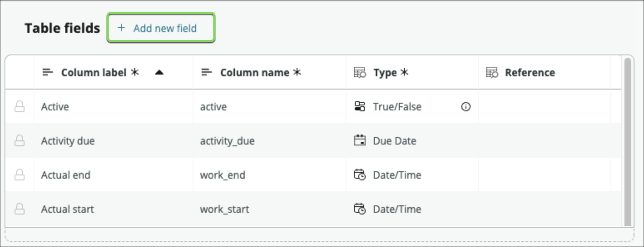Viewport: 644px width, 247px height.
Task: Click the Reference column header
Action: click(530, 73)
